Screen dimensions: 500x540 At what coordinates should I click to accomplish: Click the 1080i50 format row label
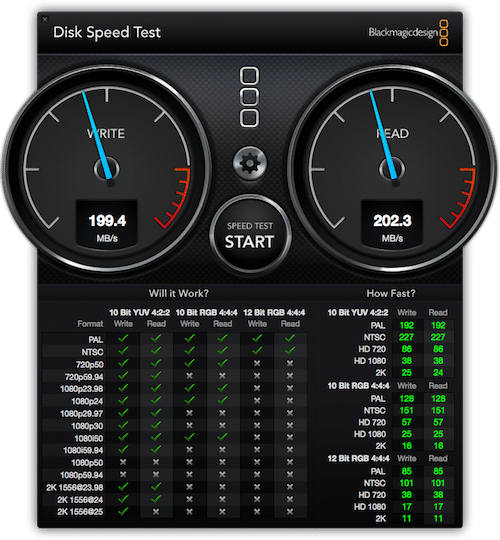(89, 438)
